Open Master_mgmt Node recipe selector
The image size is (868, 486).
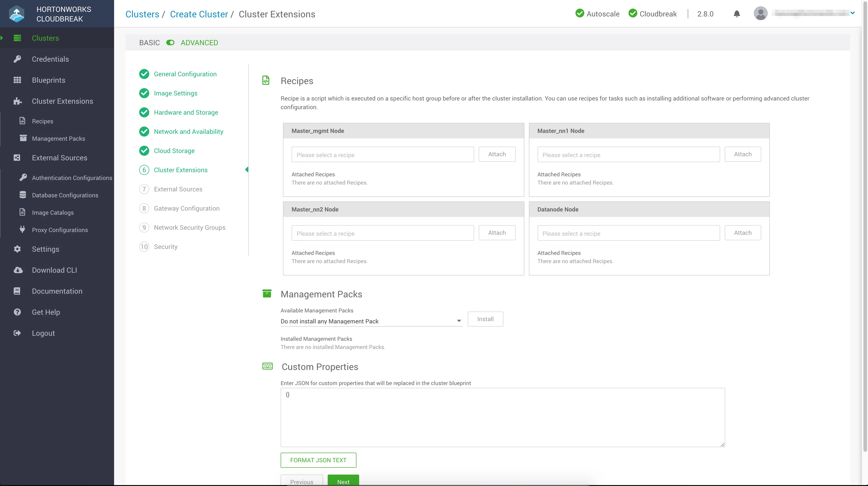(382, 154)
